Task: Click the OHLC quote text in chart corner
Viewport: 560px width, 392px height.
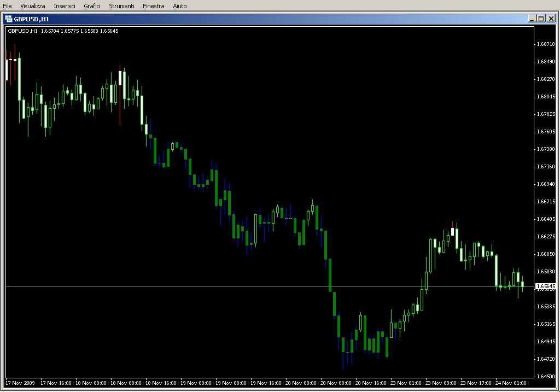Action: [63, 31]
